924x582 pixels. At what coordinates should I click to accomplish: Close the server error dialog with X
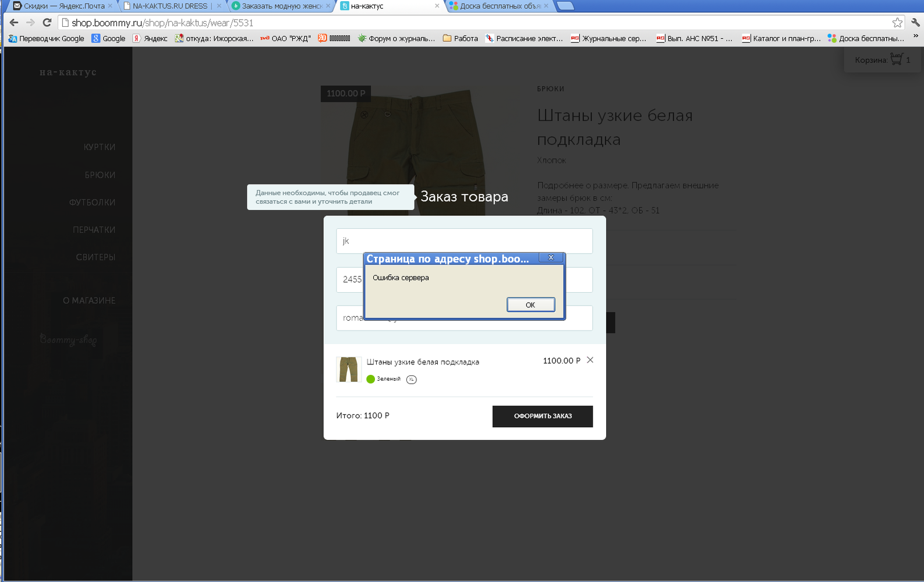pos(551,257)
